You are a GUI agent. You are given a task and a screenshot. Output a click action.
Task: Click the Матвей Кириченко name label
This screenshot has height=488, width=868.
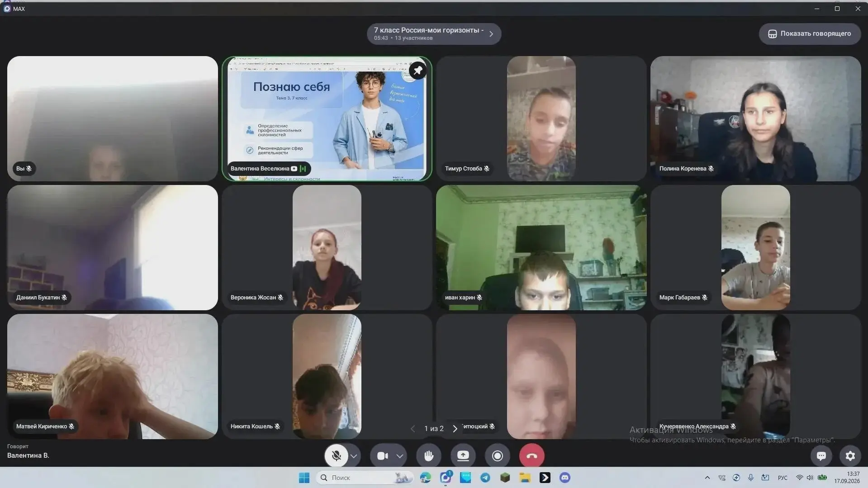tap(45, 426)
